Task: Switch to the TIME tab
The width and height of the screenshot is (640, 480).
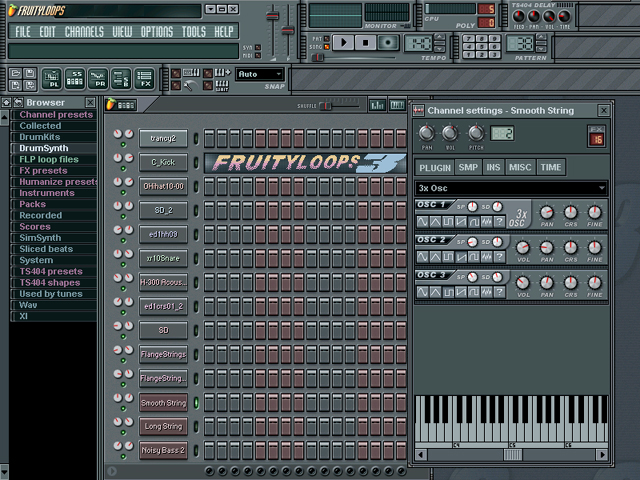Action: 551,167
